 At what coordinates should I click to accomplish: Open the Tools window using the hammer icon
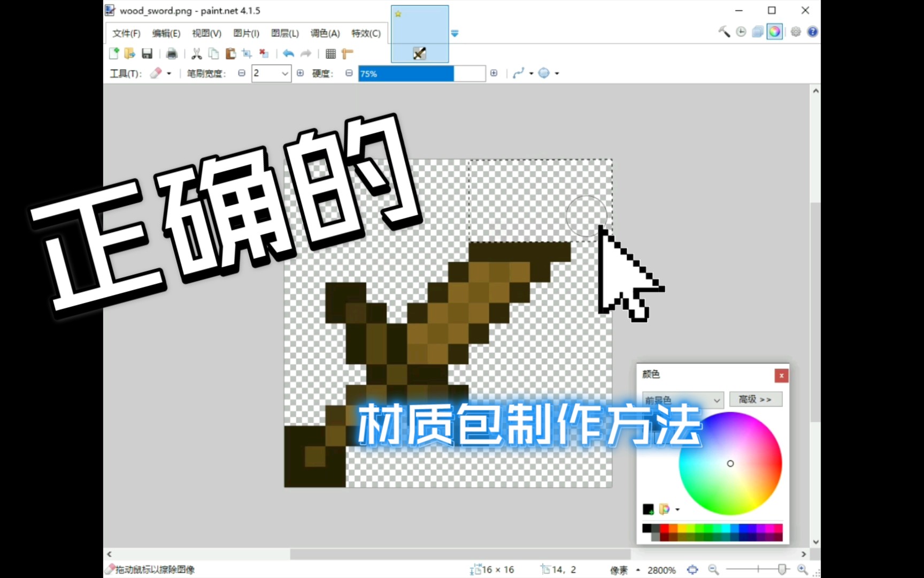click(723, 32)
